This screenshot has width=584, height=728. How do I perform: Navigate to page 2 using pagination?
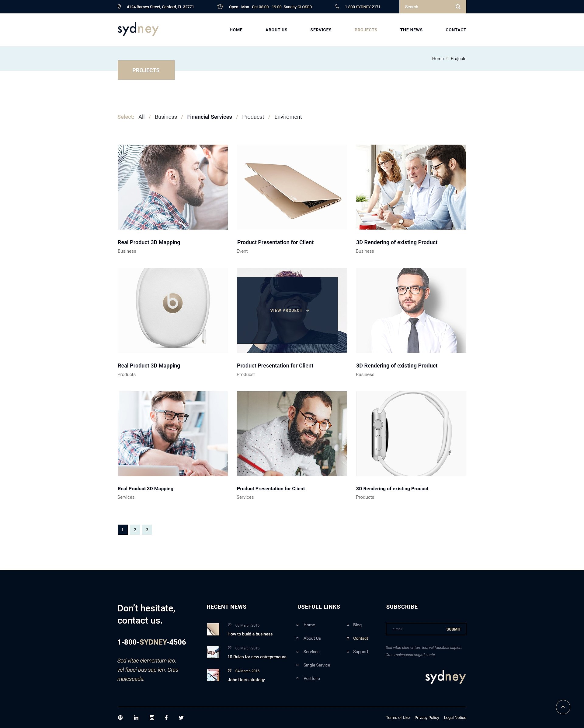click(x=134, y=529)
